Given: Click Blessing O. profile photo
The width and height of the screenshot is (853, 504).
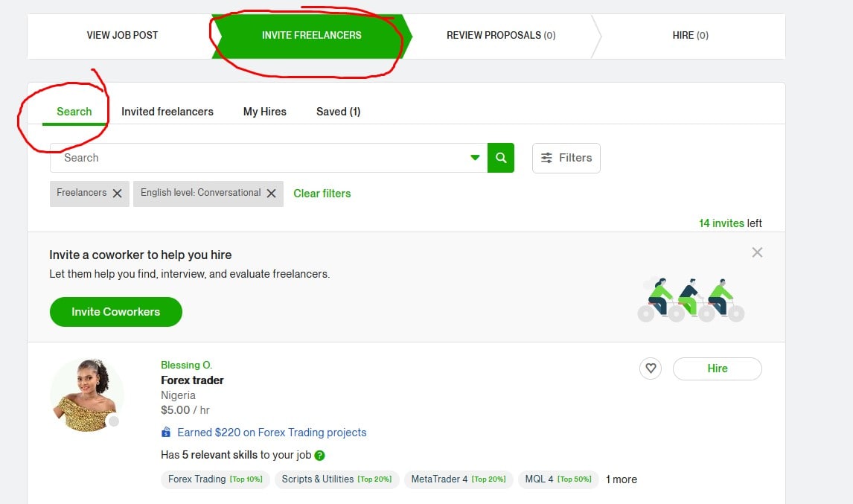Looking at the screenshot, I should [x=86, y=395].
